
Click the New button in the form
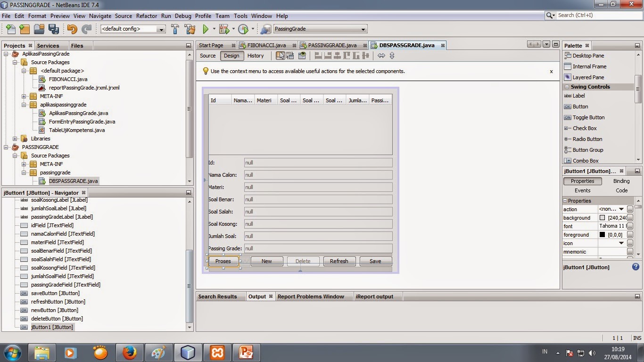pyautogui.click(x=267, y=261)
